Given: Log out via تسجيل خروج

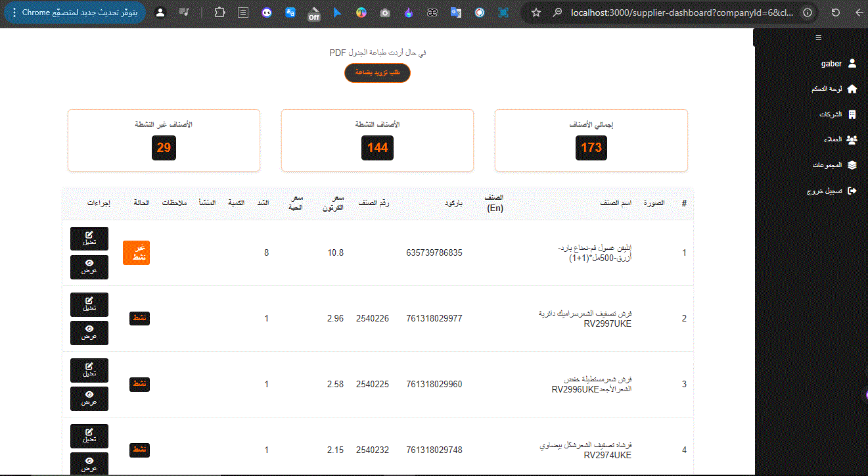Looking at the screenshot, I should click(832, 191).
